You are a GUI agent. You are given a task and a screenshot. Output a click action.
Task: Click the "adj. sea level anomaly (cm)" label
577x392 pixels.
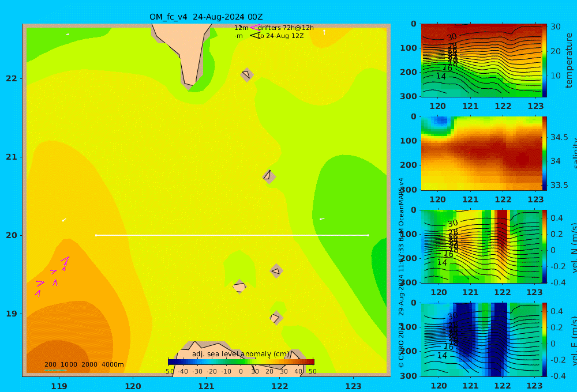click(241, 354)
